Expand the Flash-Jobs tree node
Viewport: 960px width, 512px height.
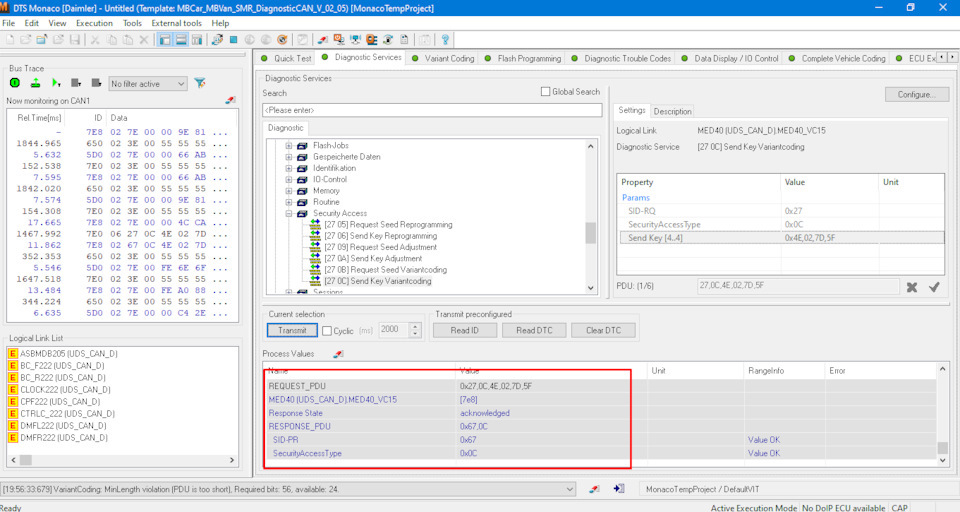289,145
